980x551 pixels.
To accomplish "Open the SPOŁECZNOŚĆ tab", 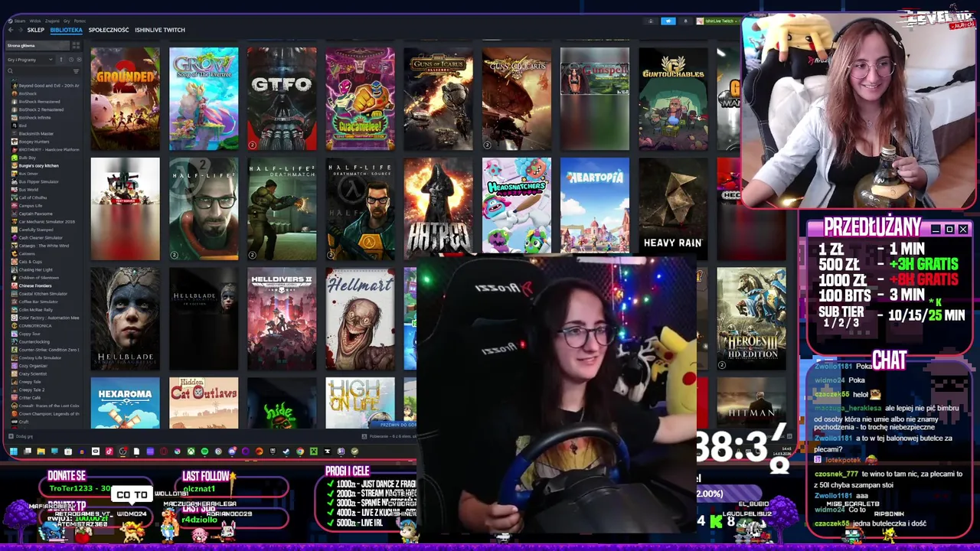I will pyautogui.click(x=109, y=30).
